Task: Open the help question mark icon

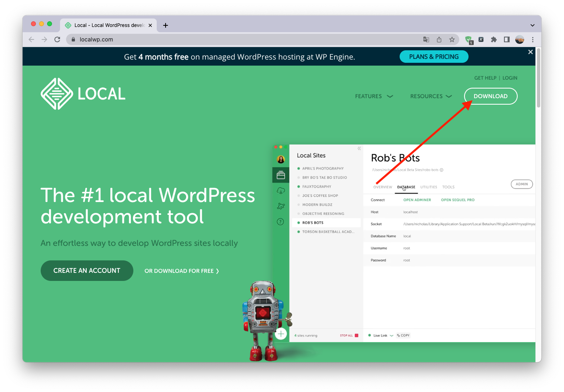Action: [x=281, y=222]
